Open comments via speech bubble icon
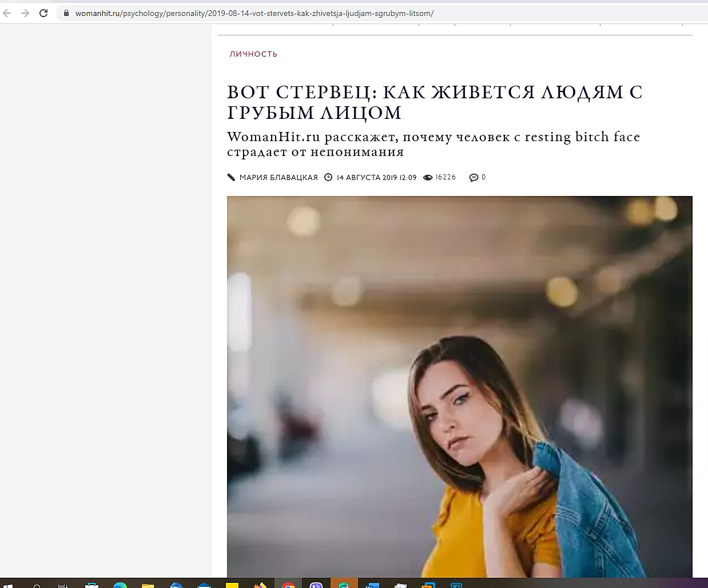Viewport: 708px width, 588px height. coord(474,177)
